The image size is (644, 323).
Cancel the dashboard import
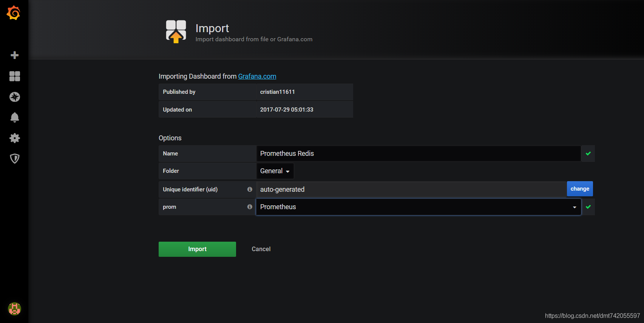pos(261,249)
